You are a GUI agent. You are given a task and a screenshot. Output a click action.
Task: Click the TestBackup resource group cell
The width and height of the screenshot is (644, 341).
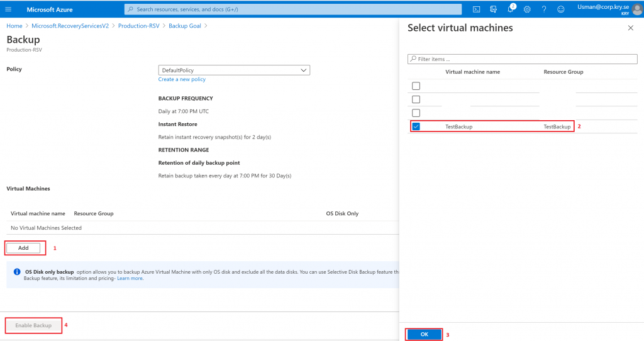[557, 126]
